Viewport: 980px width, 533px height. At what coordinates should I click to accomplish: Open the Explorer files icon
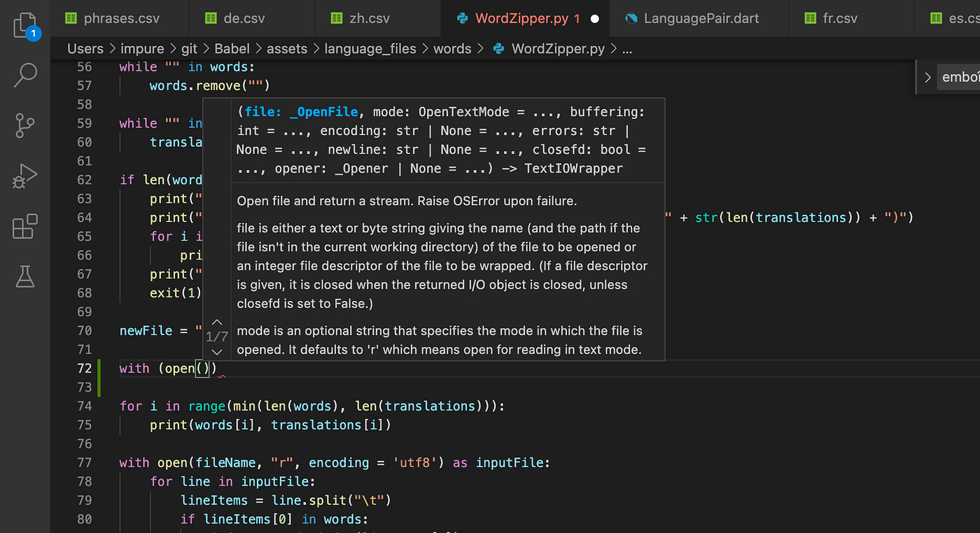coord(25,26)
